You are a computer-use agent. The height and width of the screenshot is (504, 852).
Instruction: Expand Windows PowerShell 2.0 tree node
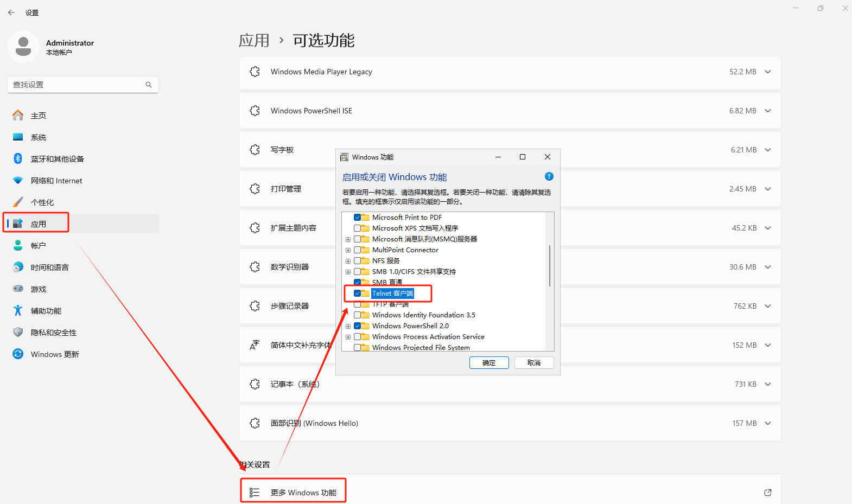(x=348, y=326)
